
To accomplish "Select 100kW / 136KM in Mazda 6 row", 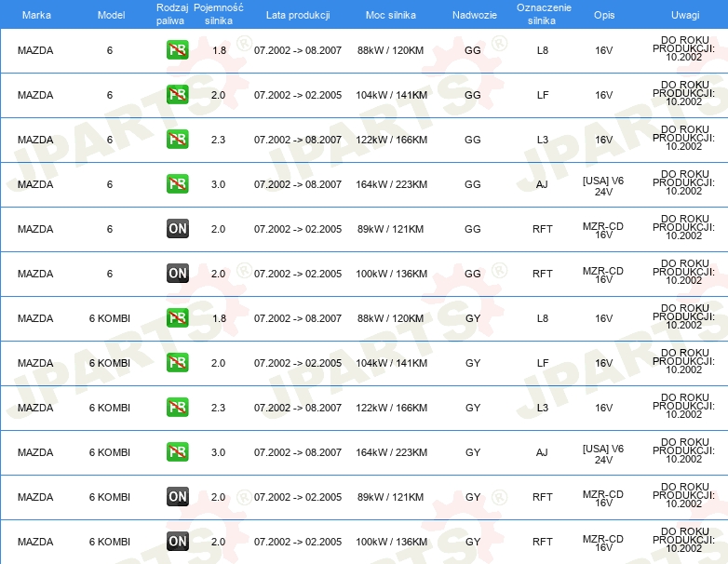I will tap(391, 274).
